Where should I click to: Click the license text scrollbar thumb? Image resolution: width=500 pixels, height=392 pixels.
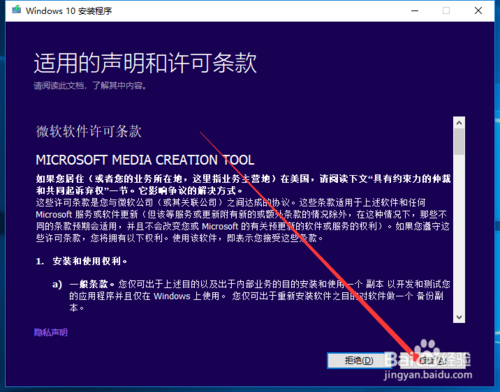(x=459, y=142)
